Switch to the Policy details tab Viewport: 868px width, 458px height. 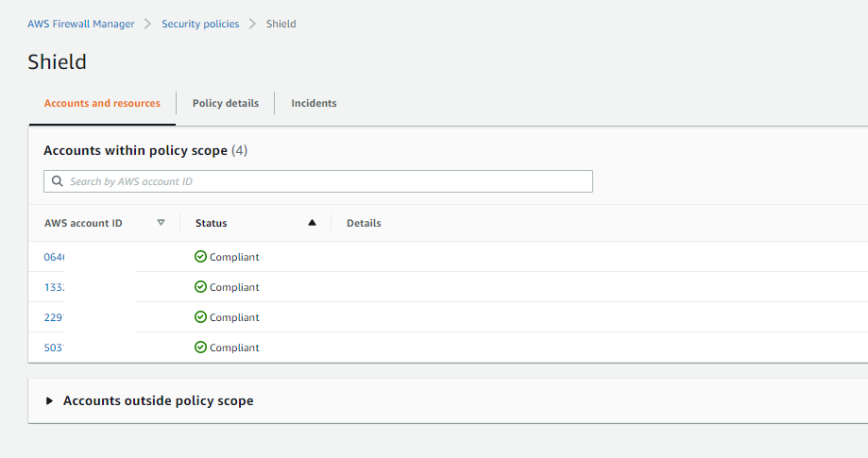tap(226, 104)
